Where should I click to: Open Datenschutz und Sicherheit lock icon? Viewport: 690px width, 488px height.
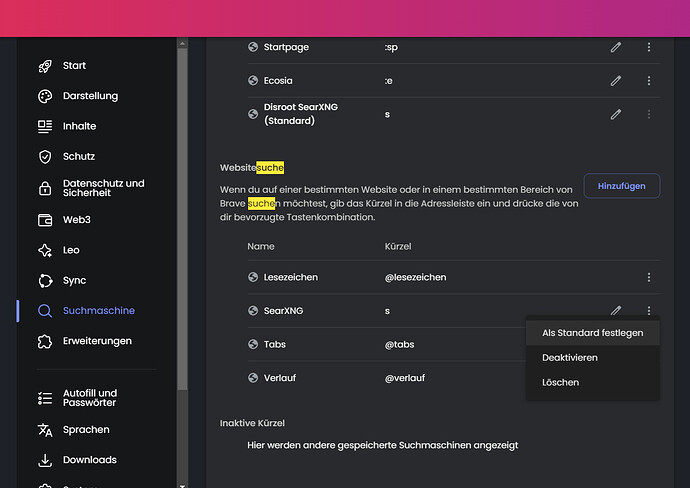45,188
